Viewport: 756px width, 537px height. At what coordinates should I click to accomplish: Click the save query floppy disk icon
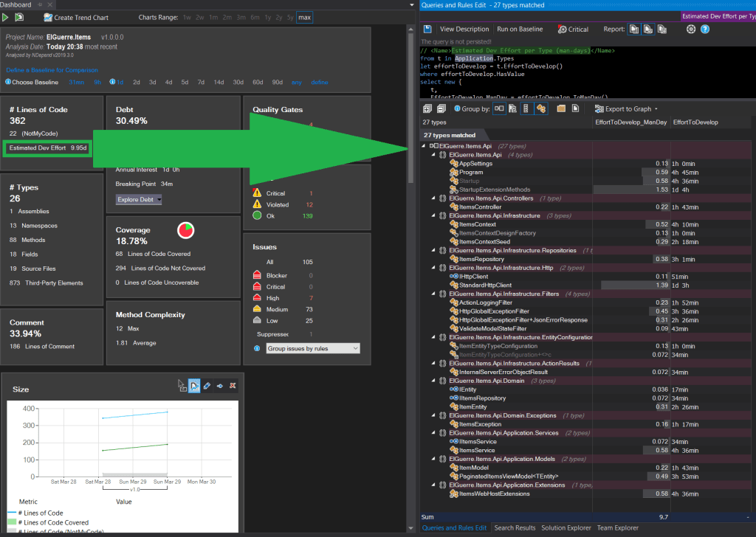(x=427, y=30)
